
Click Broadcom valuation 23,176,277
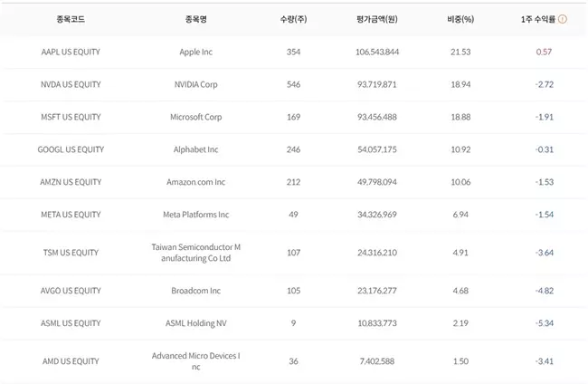pyautogui.click(x=377, y=291)
